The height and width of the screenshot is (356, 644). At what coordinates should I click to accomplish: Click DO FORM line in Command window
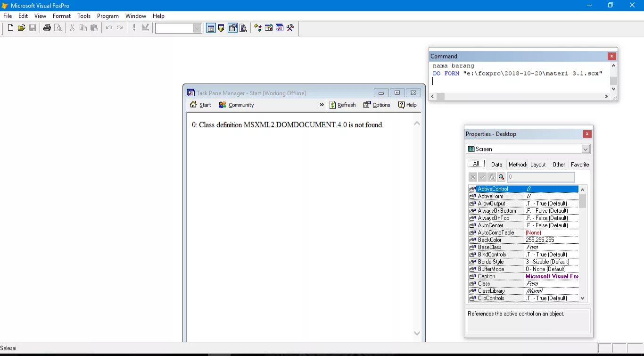pyautogui.click(x=518, y=74)
